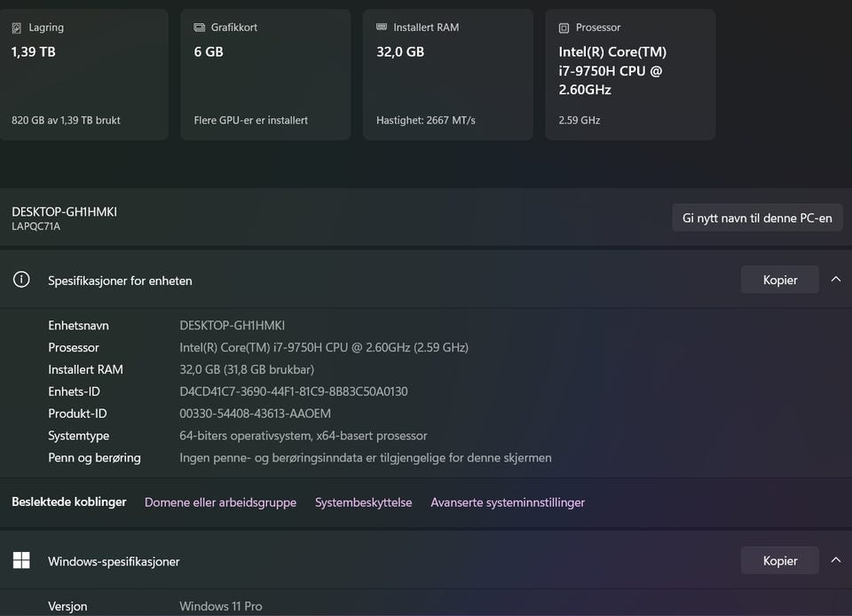The height and width of the screenshot is (616, 852).
Task: Click the info icon beside Spesifikasjoner for enheten
Action: (21, 280)
